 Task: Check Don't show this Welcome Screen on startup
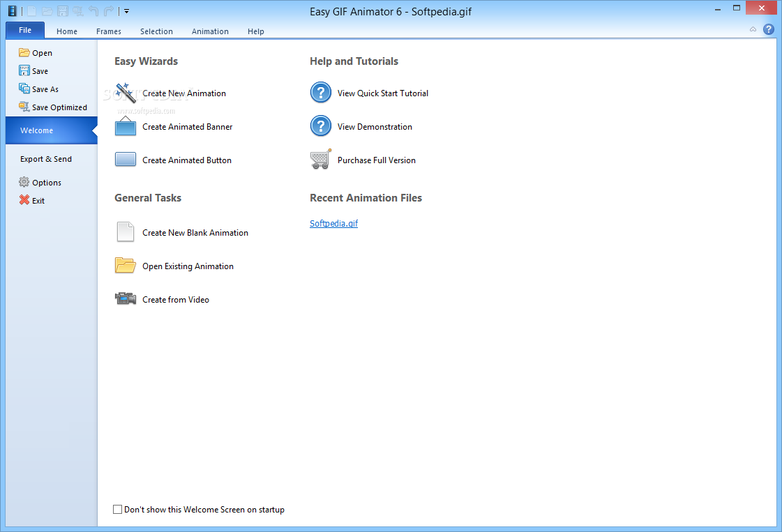tap(118, 510)
